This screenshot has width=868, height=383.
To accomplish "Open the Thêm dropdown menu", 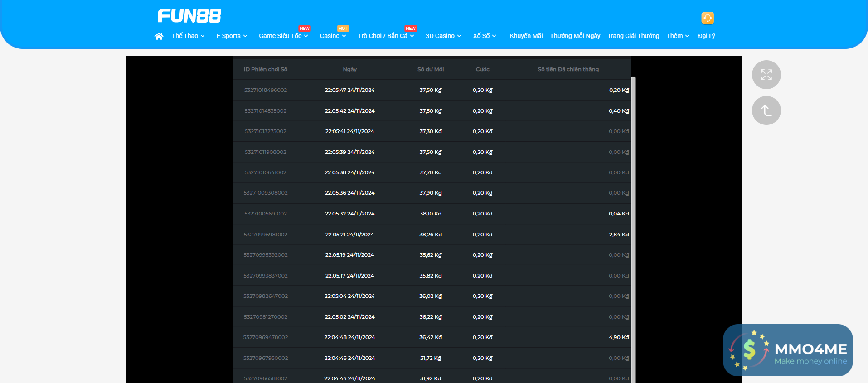I will 678,36.
